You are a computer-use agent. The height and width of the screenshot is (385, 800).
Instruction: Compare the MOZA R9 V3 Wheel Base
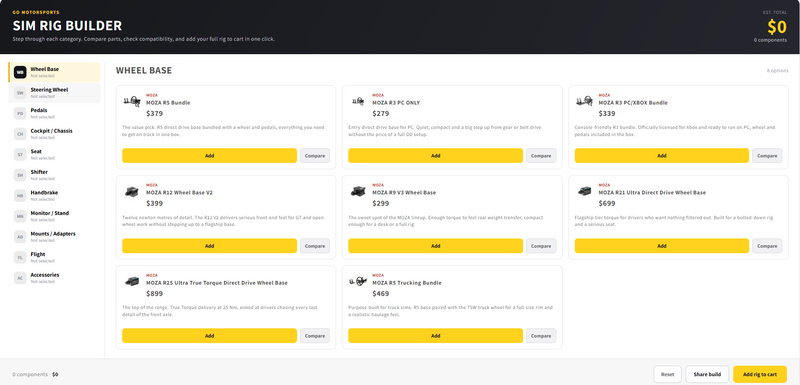click(541, 246)
